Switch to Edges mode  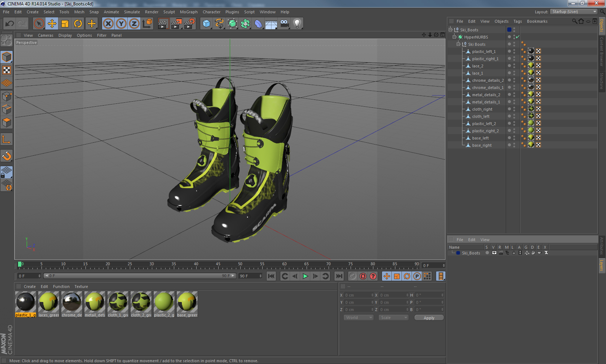coord(6,110)
